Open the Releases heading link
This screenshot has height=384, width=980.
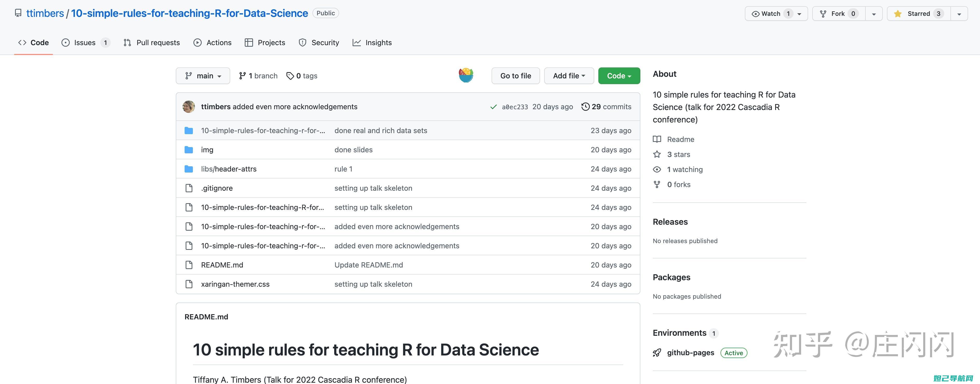pos(670,222)
